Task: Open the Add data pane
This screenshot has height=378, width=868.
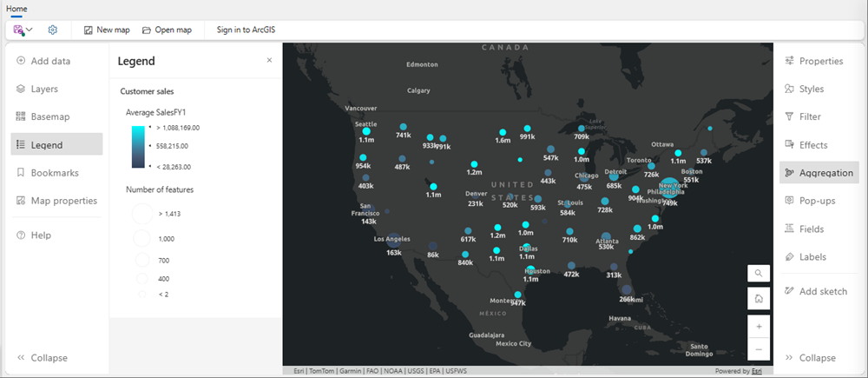Action: pos(56,61)
